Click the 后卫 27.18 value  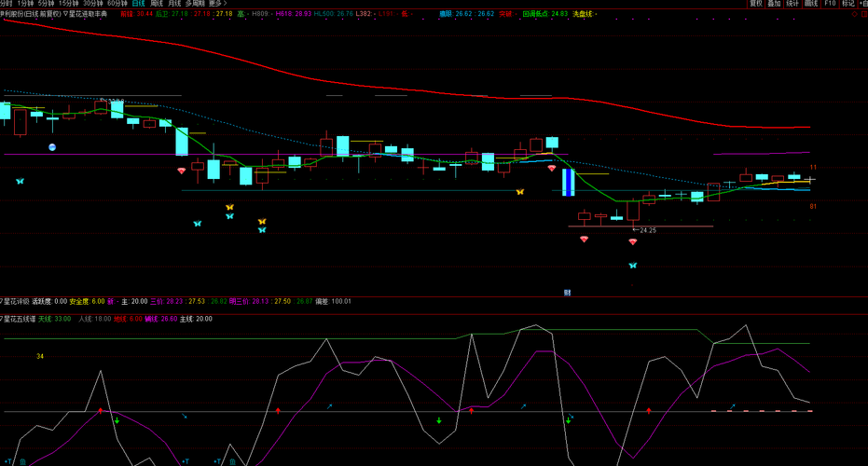point(171,14)
